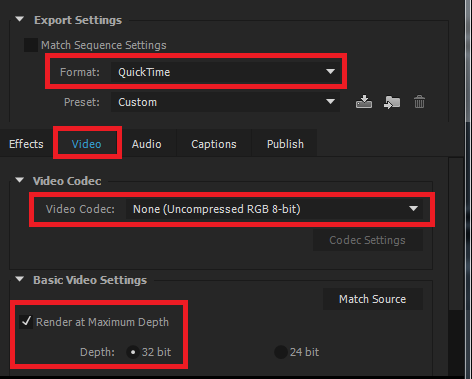Click the Save Preset icon
472x379 pixels.
click(x=364, y=102)
